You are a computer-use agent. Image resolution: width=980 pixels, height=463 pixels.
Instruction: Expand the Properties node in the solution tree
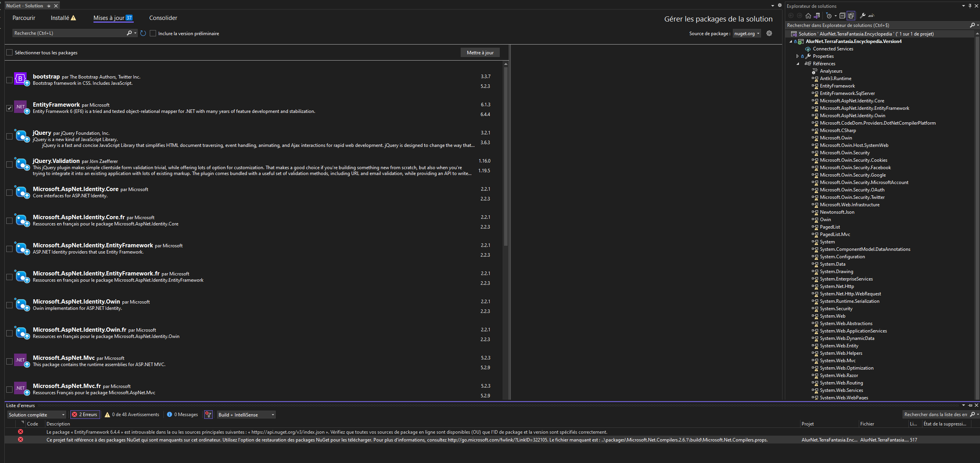click(x=797, y=56)
